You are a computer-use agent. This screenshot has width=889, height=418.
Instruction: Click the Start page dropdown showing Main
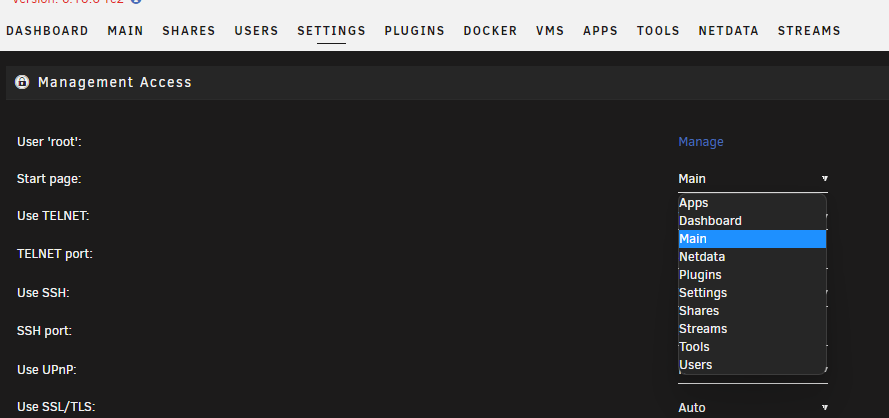coord(753,179)
